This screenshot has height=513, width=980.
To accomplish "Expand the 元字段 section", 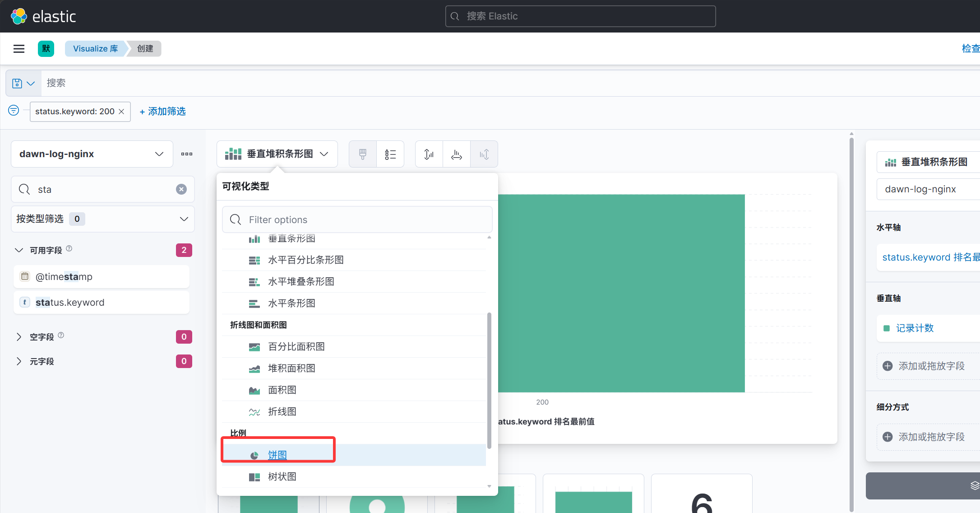I will (x=19, y=361).
